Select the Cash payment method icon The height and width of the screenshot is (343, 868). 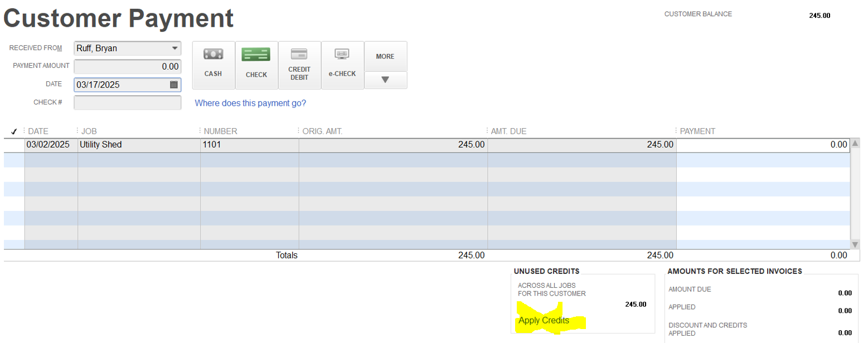(213, 65)
